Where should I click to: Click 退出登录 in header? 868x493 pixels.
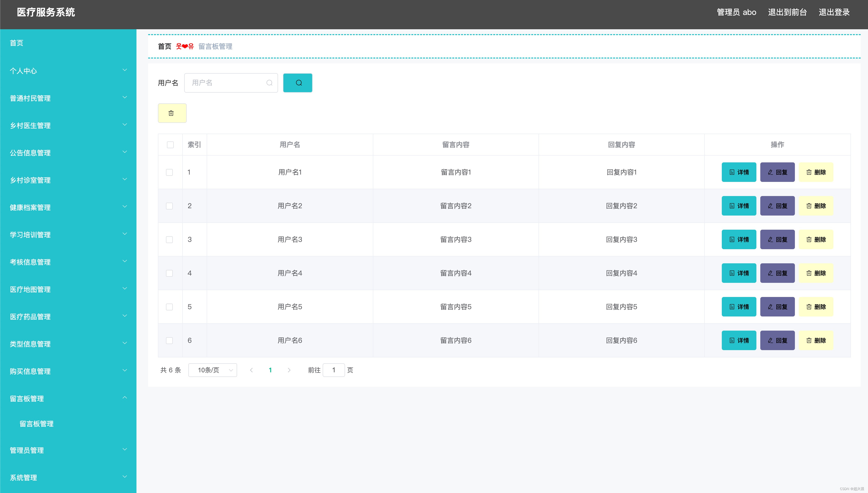[834, 12]
